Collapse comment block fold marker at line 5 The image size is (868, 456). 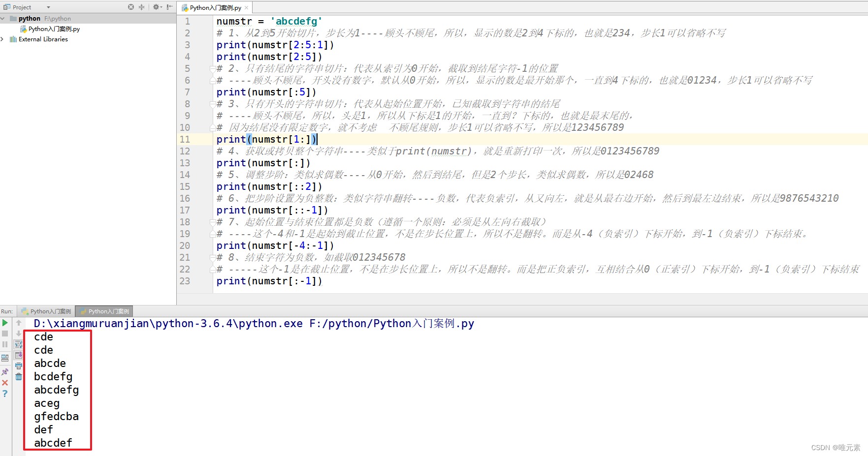tap(212, 68)
